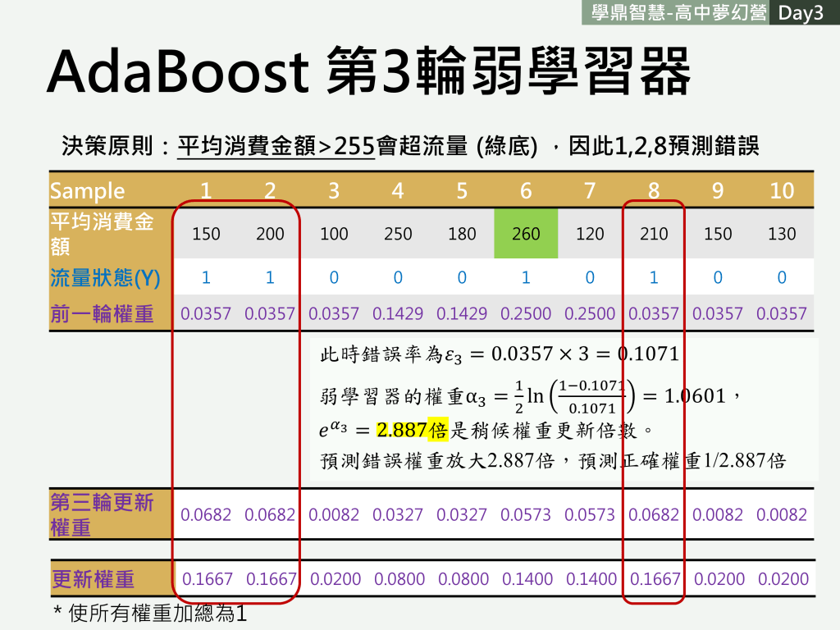Select the 平均消費金額 row label
Screen dimensions: 840x630
click(101, 234)
